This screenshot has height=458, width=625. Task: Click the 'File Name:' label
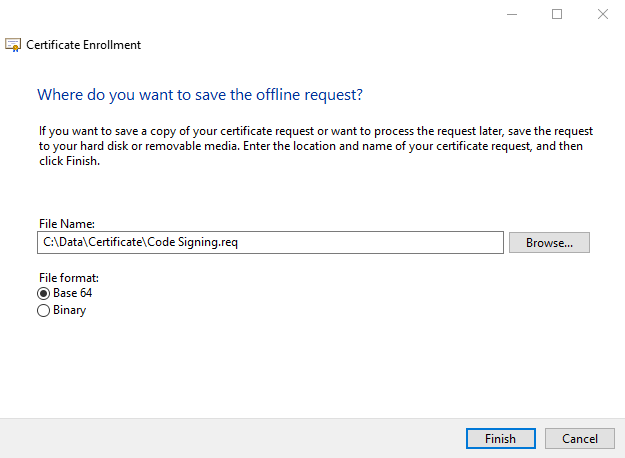(67, 224)
